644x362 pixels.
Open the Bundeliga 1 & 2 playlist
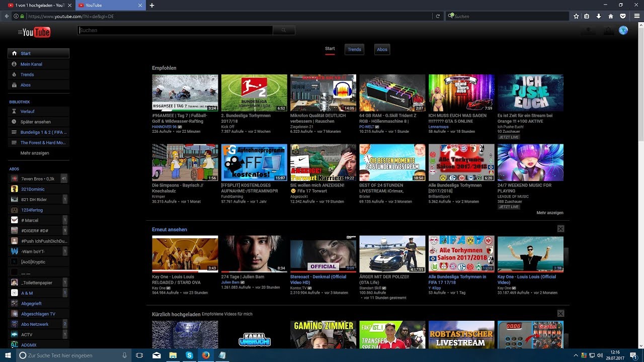[x=39, y=132]
